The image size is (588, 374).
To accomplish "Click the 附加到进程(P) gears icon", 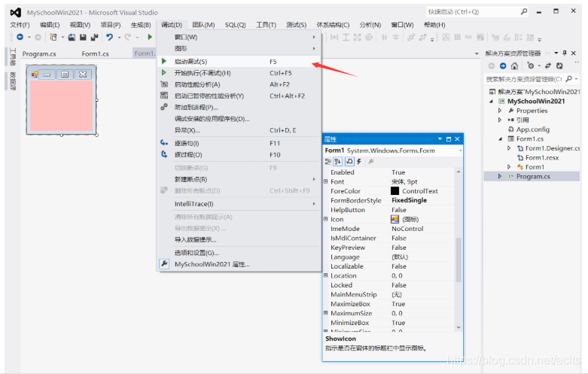I will click(x=164, y=107).
